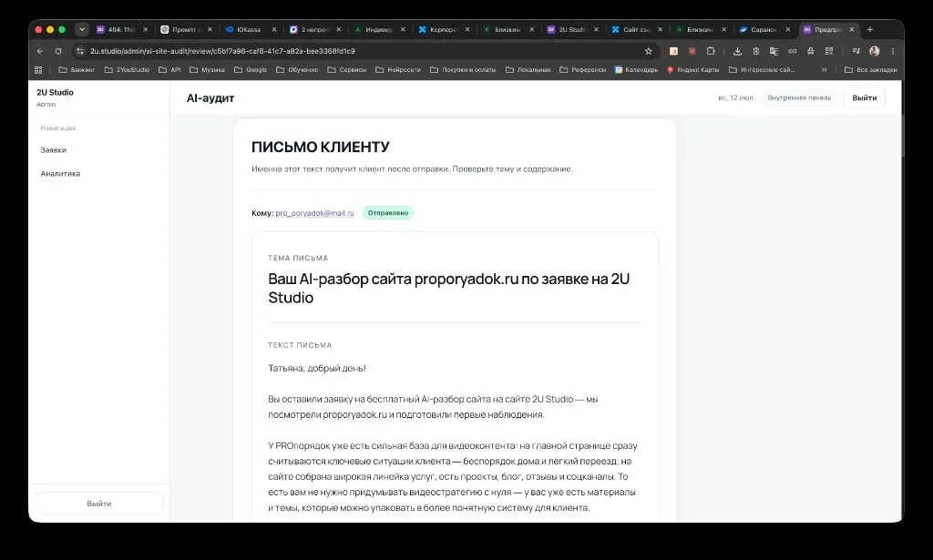Viewport: 933px width, 560px height.
Task: Open the Google bookmarks folder
Action: 251,69
